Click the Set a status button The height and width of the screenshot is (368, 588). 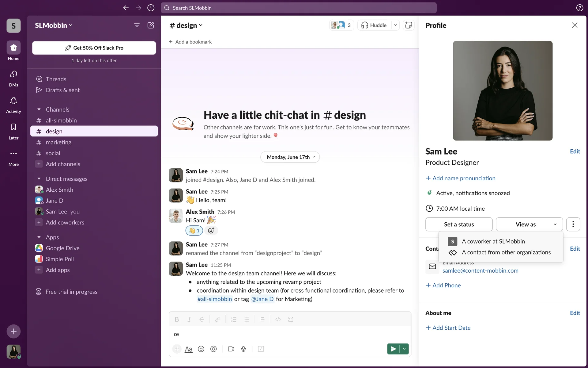[x=459, y=224]
